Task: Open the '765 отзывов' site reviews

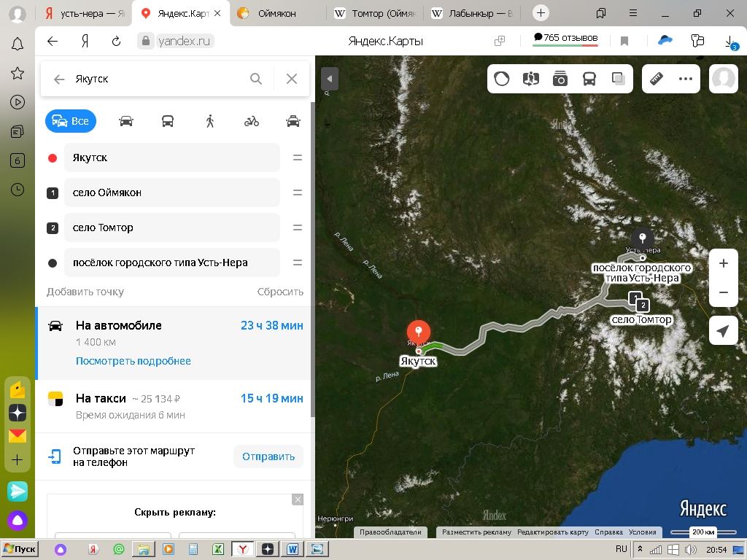Action: (565, 39)
